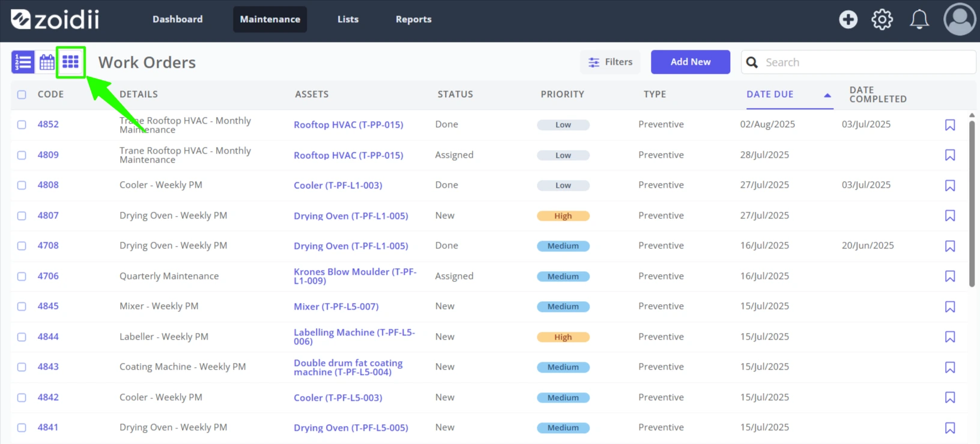Open the calendar view icon
Viewport: 980px width, 444px height.
[x=47, y=62]
